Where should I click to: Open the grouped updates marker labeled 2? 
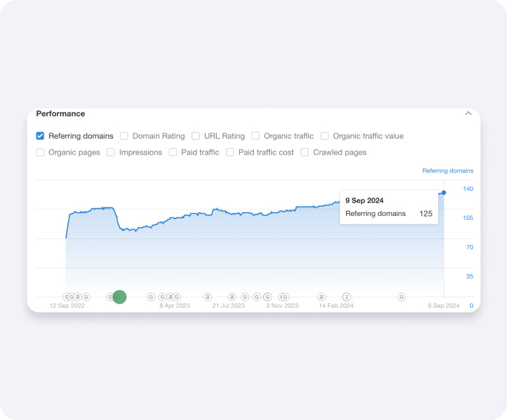pos(346,297)
